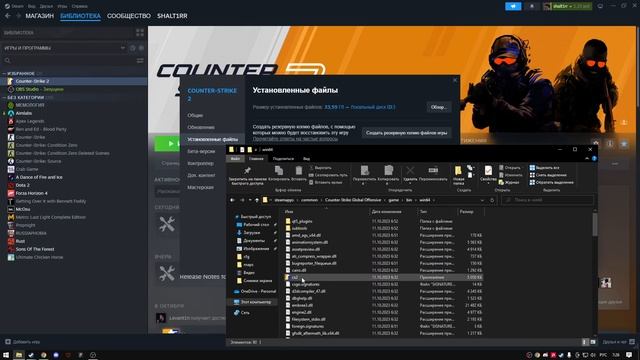Select Контроллер in properties sidebar
The image size is (640, 360).
click(200, 163)
